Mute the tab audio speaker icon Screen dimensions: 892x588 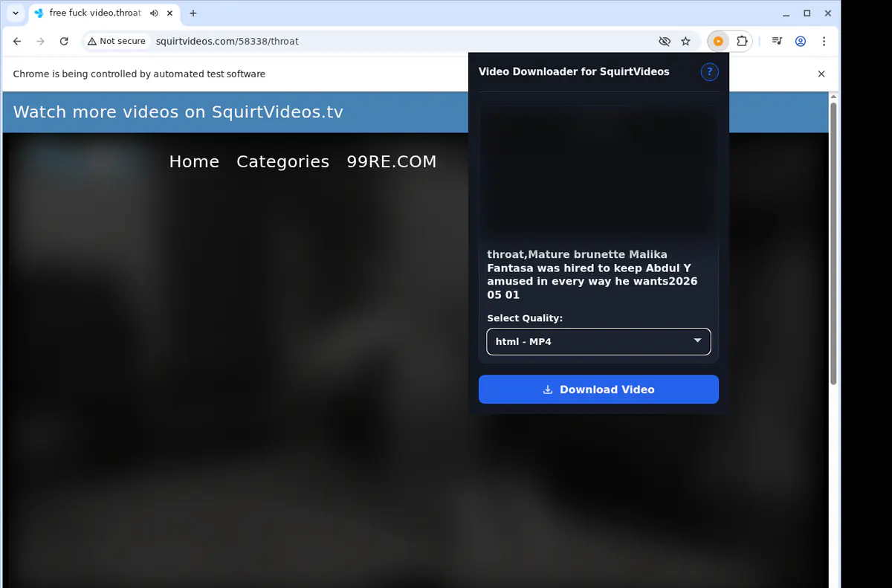153,13
